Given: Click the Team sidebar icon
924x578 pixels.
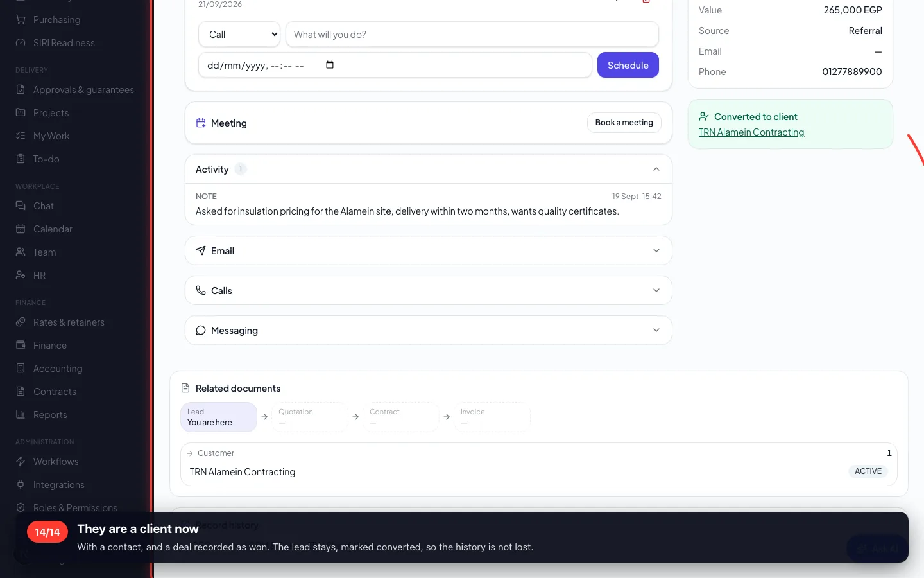Looking at the screenshot, I should pyautogui.click(x=21, y=252).
